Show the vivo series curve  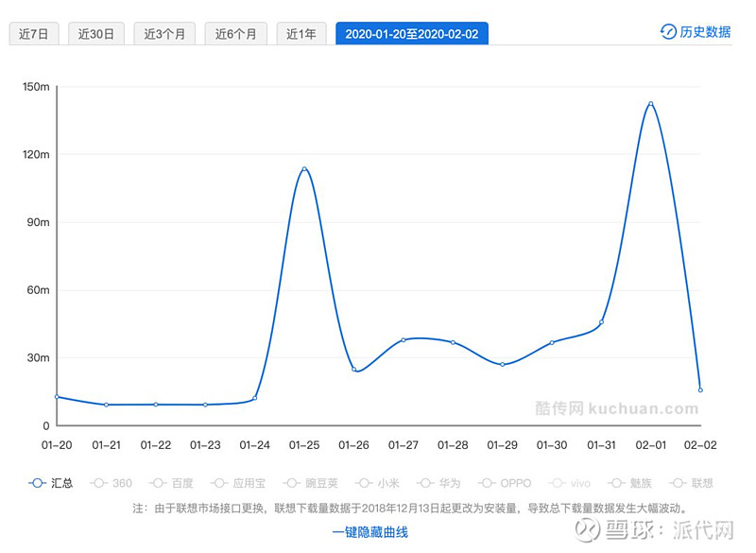pyautogui.click(x=570, y=483)
